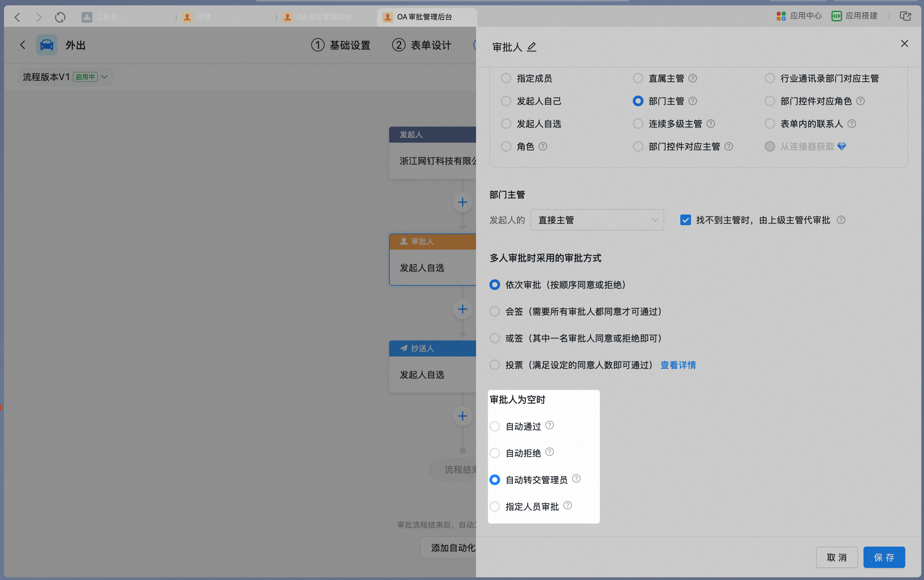924x580 pixels.
Task: Edit the 审批人 title with pencil icon
Action: pos(532,47)
